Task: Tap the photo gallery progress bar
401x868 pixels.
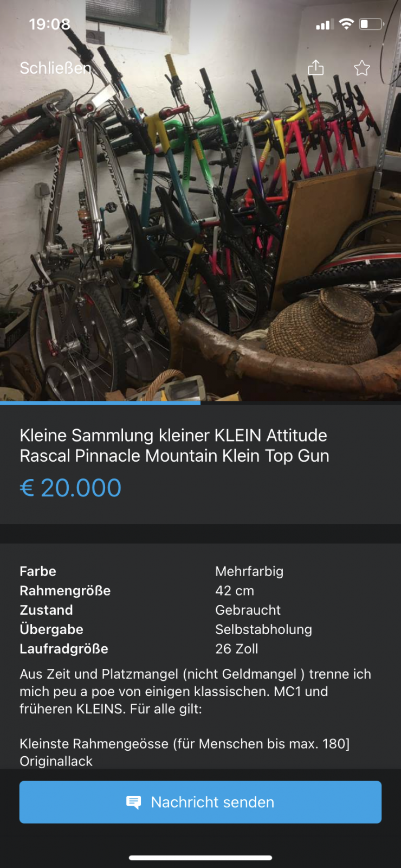Action: coord(200,403)
